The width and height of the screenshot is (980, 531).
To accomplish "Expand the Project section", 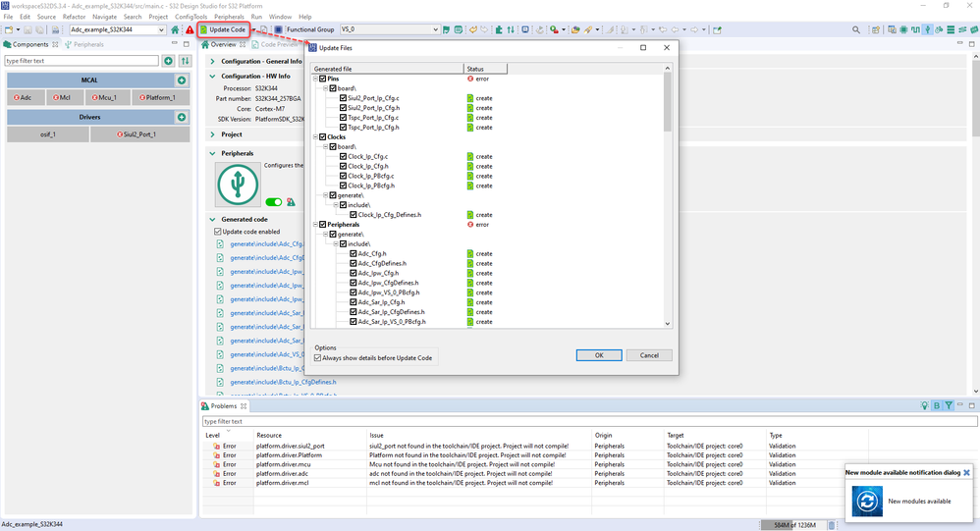I will click(x=212, y=134).
